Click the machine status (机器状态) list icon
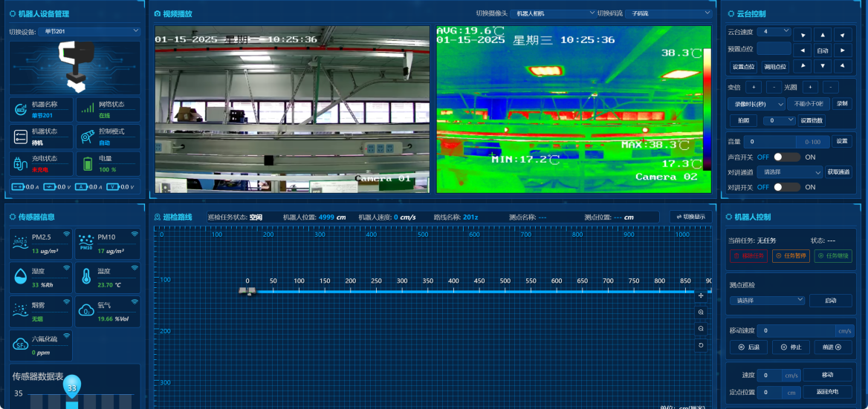Image resolution: width=868 pixels, height=409 pixels. click(x=19, y=136)
